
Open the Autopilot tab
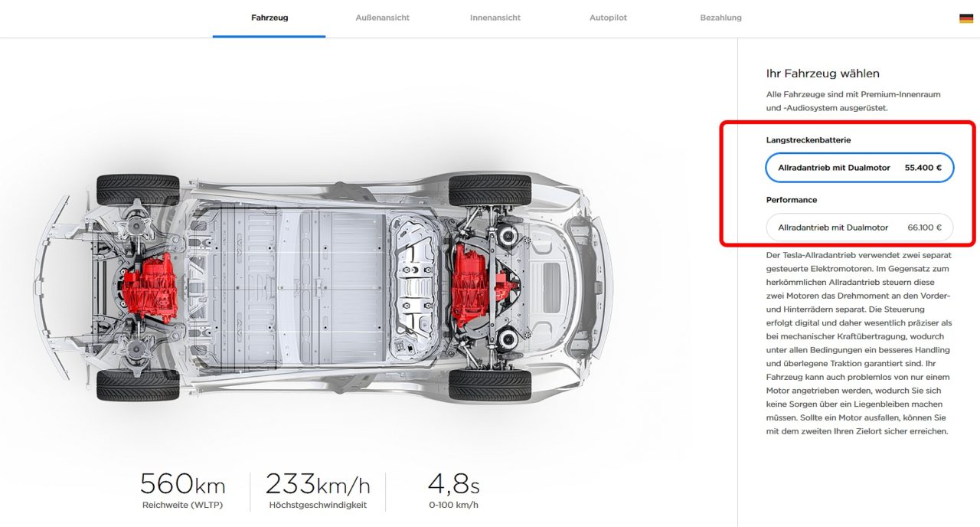(608, 18)
